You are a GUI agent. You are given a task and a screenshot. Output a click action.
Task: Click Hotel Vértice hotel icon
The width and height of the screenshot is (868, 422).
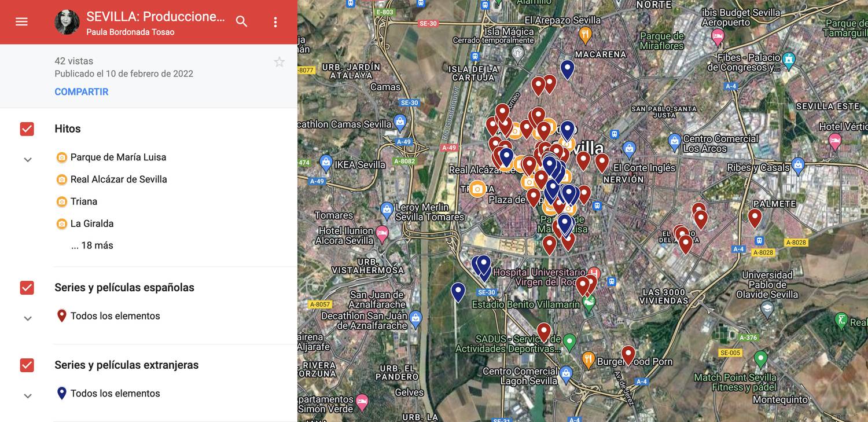[x=834, y=141]
